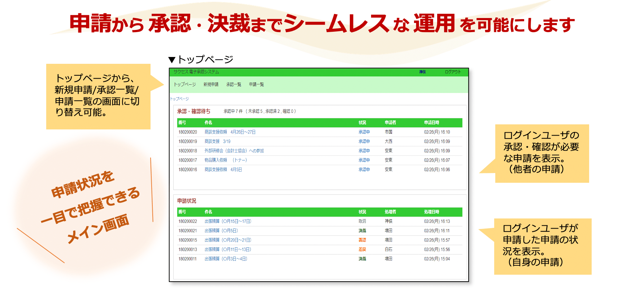
Task: Select request number 180200013
Action: pos(188,249)
